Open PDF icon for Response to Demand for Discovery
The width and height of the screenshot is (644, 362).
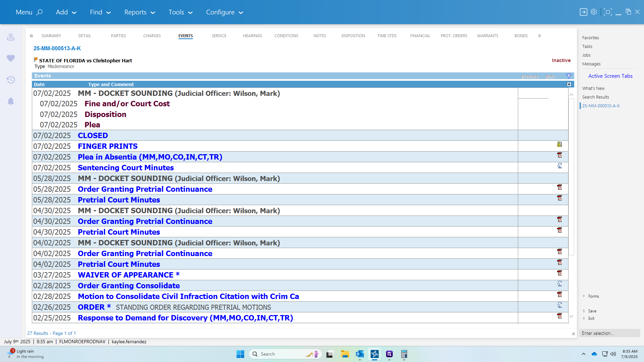click(x=559, y=316)
